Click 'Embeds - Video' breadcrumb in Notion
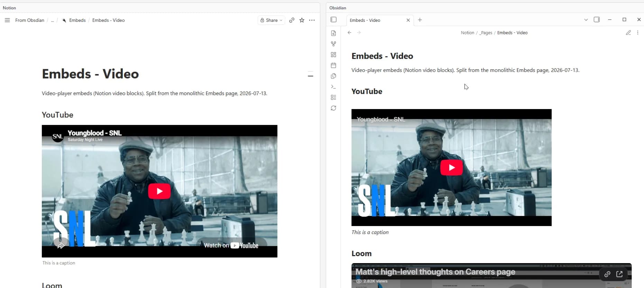Viewport: 644px width, 288px height. (x=108, y=20)
